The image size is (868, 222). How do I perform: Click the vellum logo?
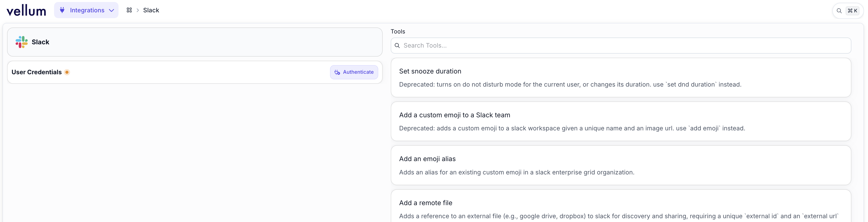(26, 11)
